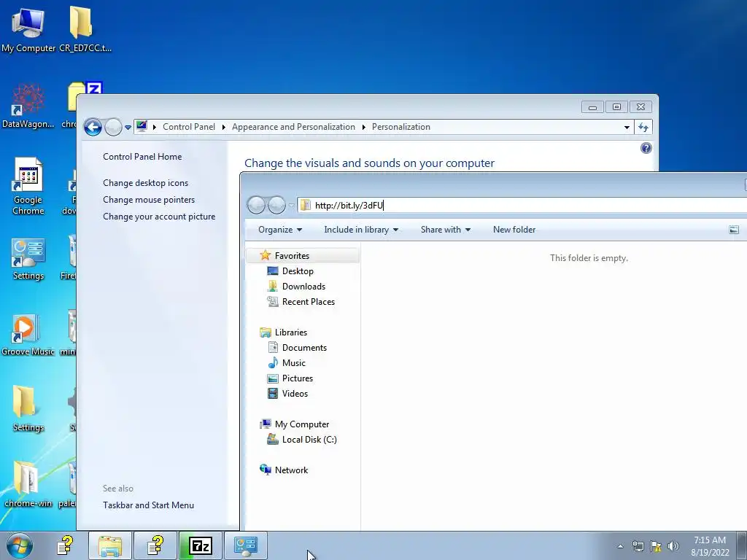Image resolution: width=747 pixels, height=560 pixels.
Task: Click Control Panel breadcrumb segment
Action: pos(189,127)
